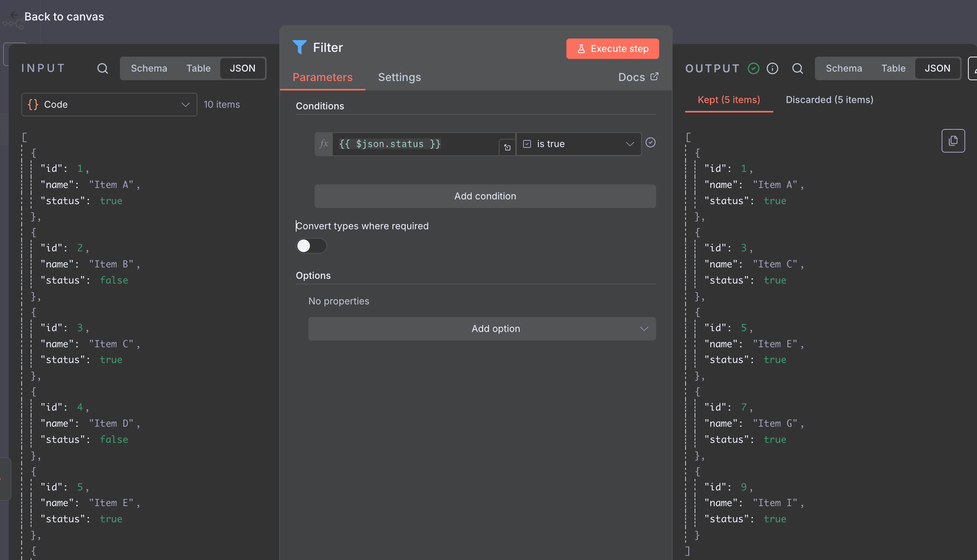Image resolution: width=977 pixels, height=560 pixels.
Task: Enable Convert types where required
Action: tap(311, 246)
